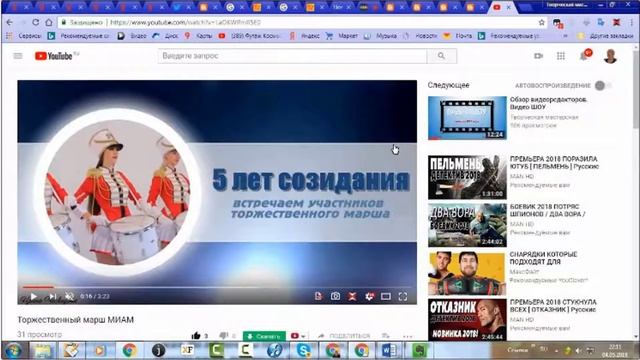Open the Видео bookmark

tap(132, 36)
